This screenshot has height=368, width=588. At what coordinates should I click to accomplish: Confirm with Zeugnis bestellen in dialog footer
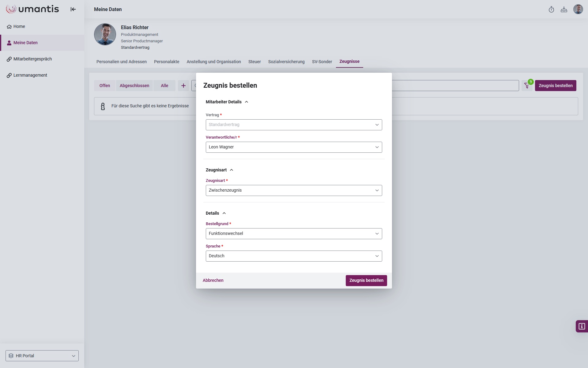point(366,280)
